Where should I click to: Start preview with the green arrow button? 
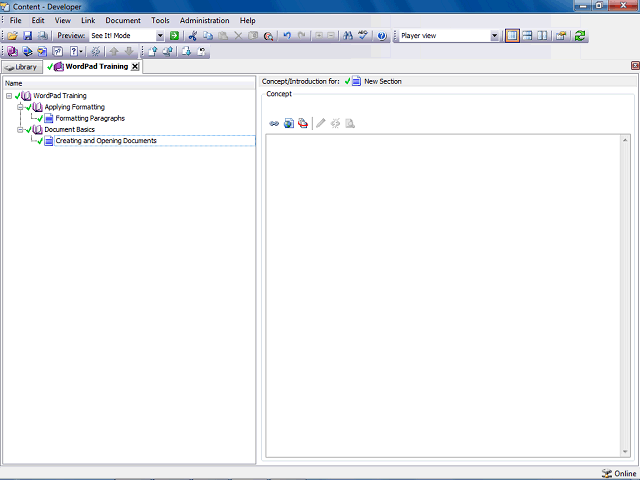pos(174,36)
